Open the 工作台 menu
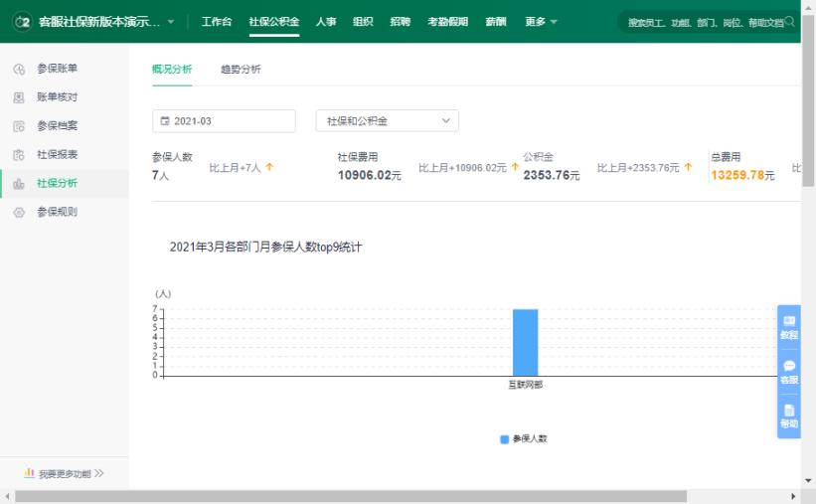Viewport: 816px width, 504px height. pos(217,22)
